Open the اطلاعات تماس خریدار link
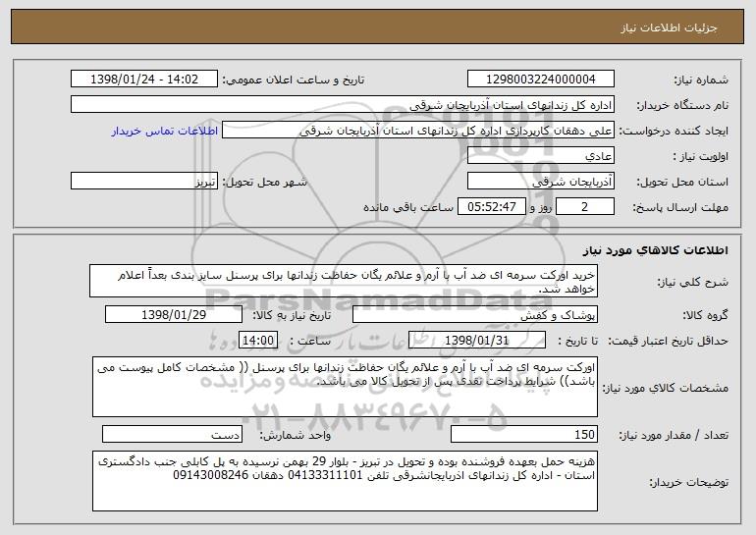756x535 pixels. point(164,131)
